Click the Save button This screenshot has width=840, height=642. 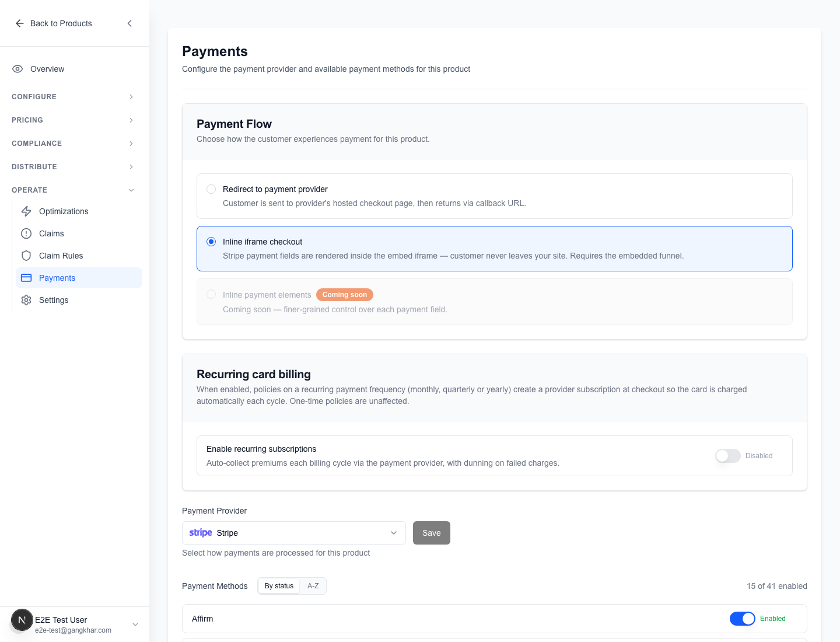pos(432,533)
